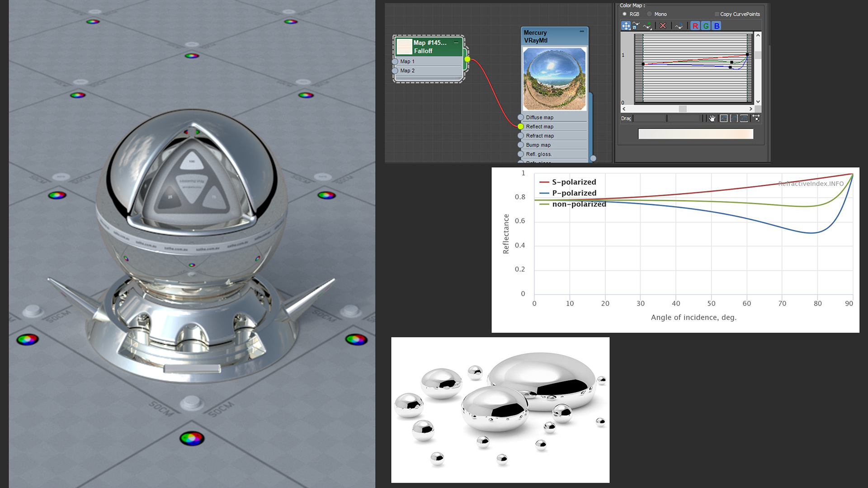Click the Map 1 slot on Falloff
This screenshot has height=488, width=868.
tap(395, 61)
